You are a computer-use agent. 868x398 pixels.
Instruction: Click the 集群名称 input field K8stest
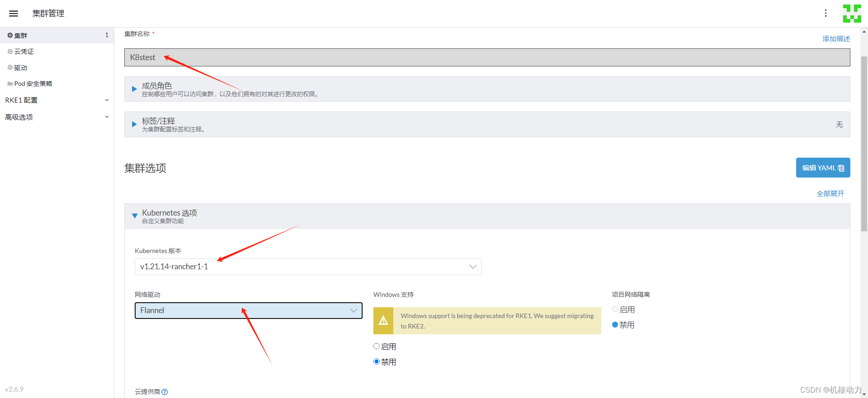pyautogui.click(x=487, y=57)
